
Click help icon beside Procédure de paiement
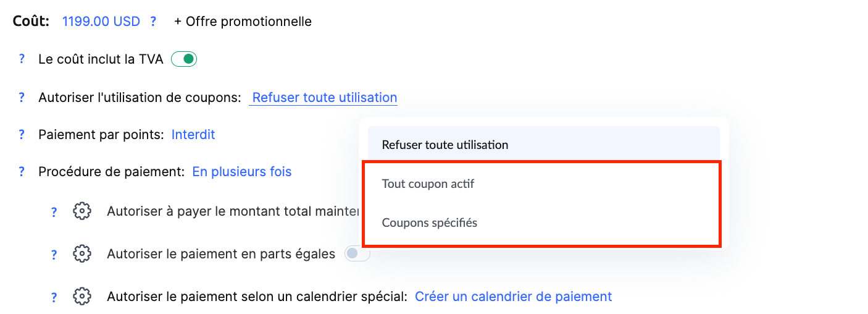[22, 171]
